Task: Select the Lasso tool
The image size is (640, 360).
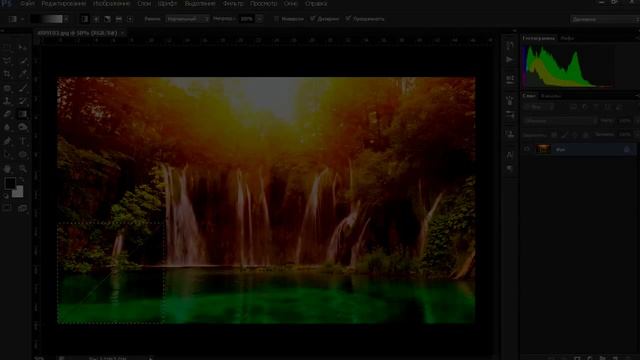Action: 7,61
